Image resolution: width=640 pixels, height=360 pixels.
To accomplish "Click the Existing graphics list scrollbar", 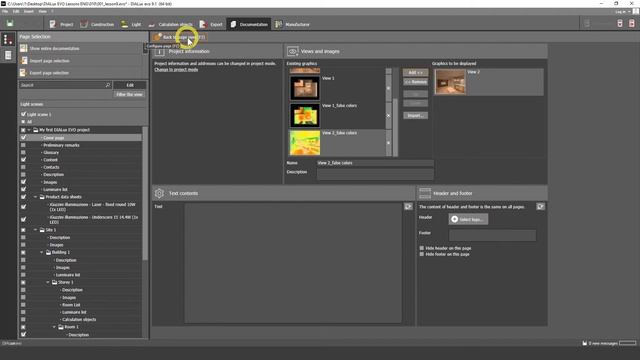I will tap(395, 127).
